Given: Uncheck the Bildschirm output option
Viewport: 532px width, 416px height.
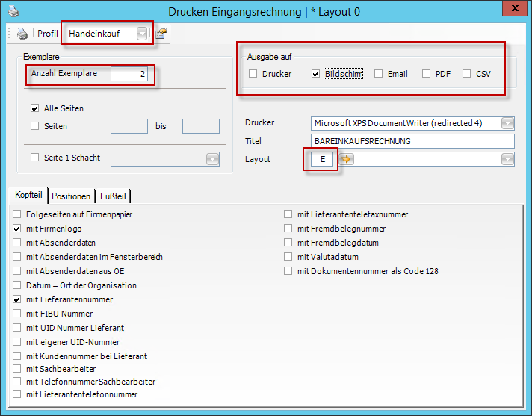Looking at the screenshot, I should click(315, 74).
